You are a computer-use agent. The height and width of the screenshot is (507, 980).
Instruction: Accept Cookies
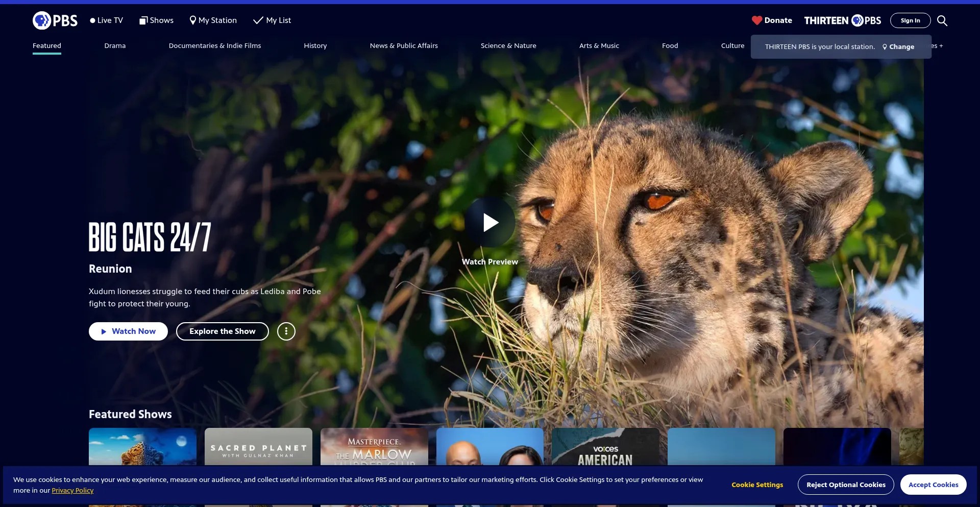[934, 485]
